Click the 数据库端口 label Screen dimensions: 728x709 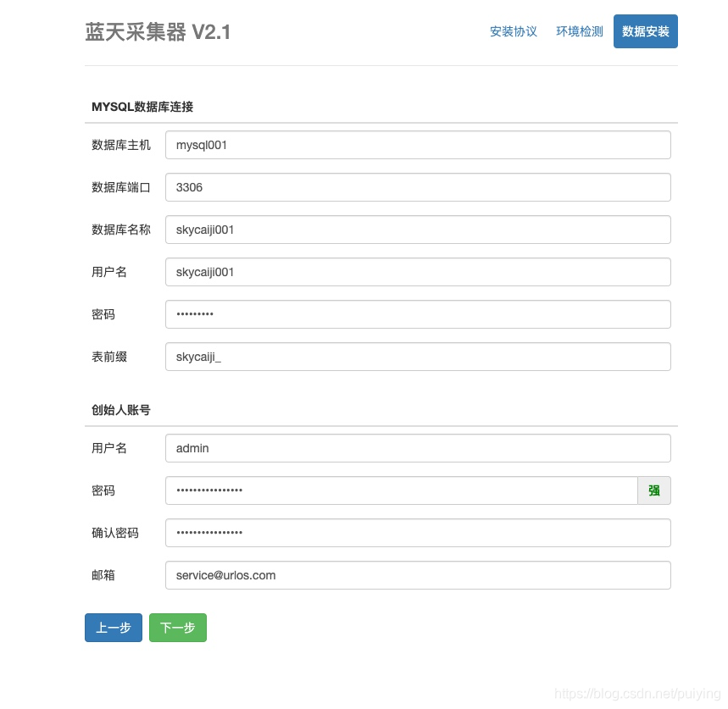pyautogui.click(x=120, y=187)
